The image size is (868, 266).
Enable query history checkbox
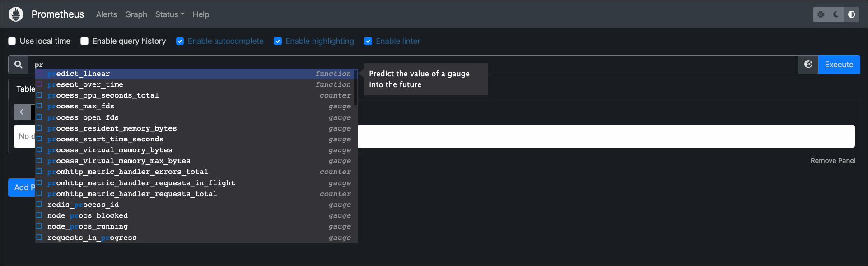tap(84, 41)
